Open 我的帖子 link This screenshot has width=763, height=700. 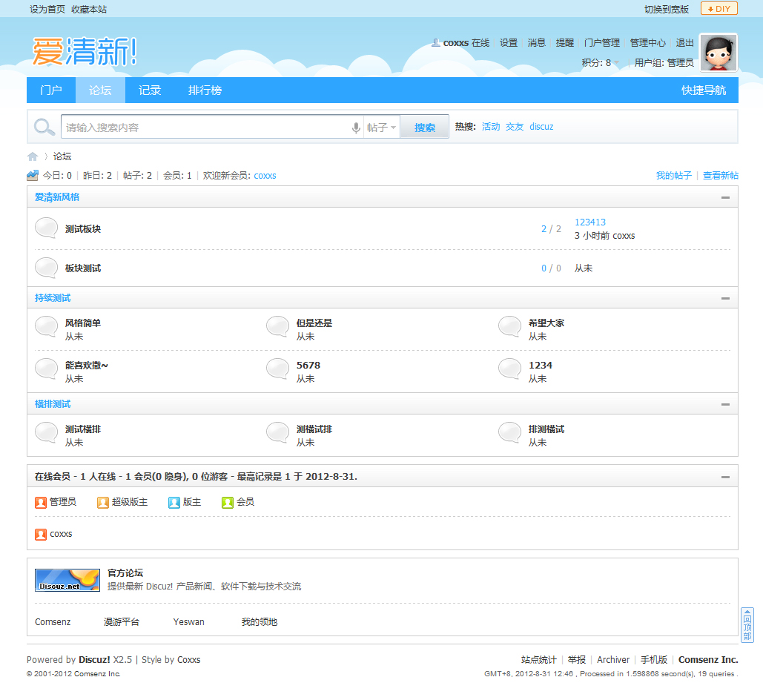pyautogui.click(x=673, y=175)
